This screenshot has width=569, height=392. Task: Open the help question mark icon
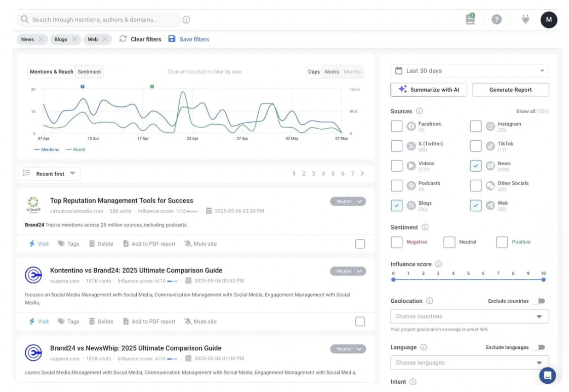[496, 20]
